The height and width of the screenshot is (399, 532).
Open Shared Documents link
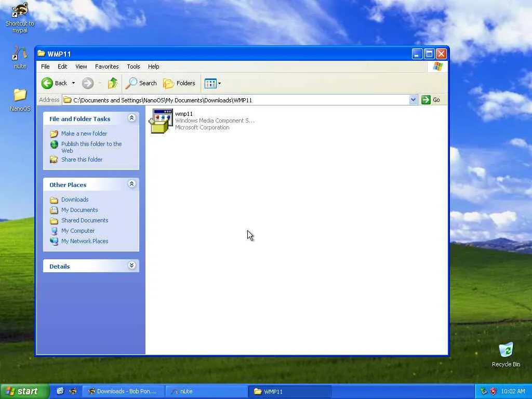click(x=85, y=220)
